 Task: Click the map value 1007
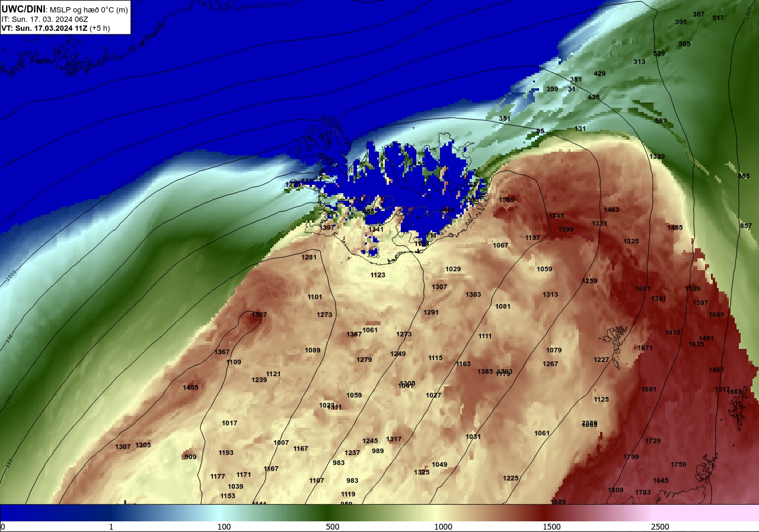[x=281, y=443]
